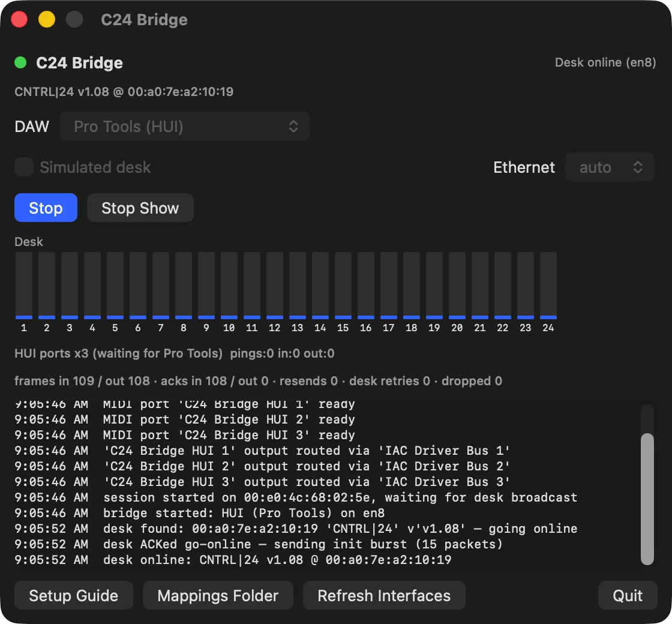Click log line mentioning 'IAC Driver Bus 3'

pyautogui.click(x=262, y=482)
